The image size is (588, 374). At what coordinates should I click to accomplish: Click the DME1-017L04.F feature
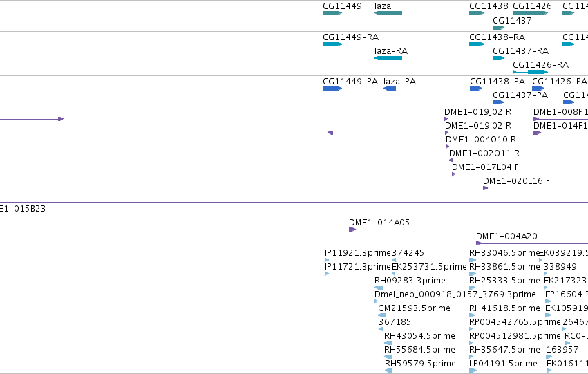pyautogui.click(x=454, y=174)
